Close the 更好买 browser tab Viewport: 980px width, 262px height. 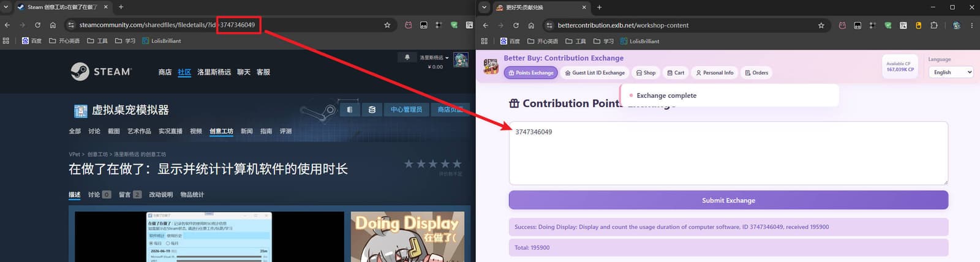[x=584, y=7]
